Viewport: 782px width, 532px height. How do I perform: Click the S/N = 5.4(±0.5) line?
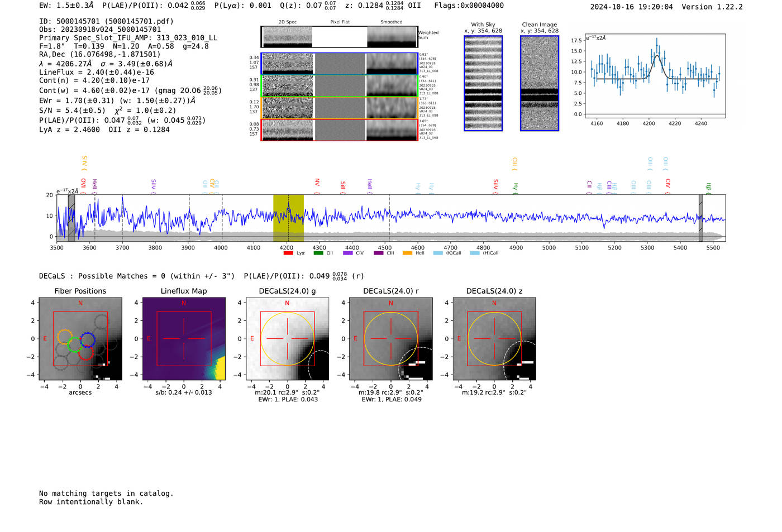point(108,110)
